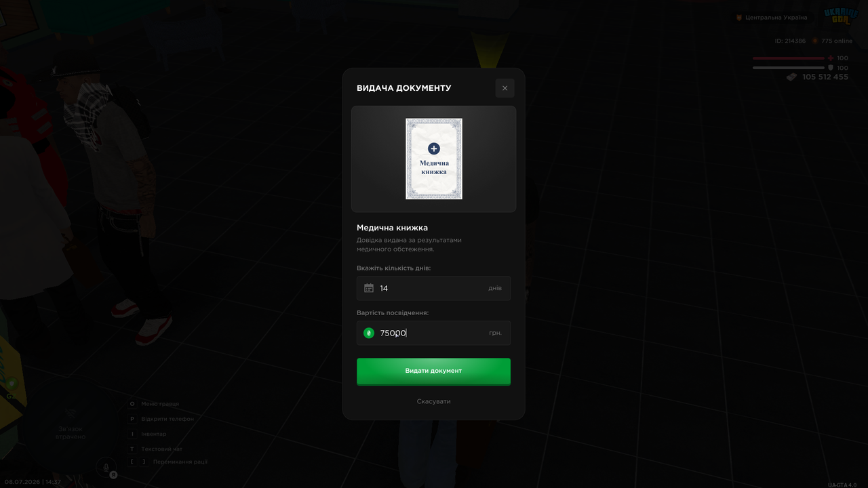Click the Медична книжка heading below the image
Viewport: 868px width, 488px height.
[x=392, y=228]
